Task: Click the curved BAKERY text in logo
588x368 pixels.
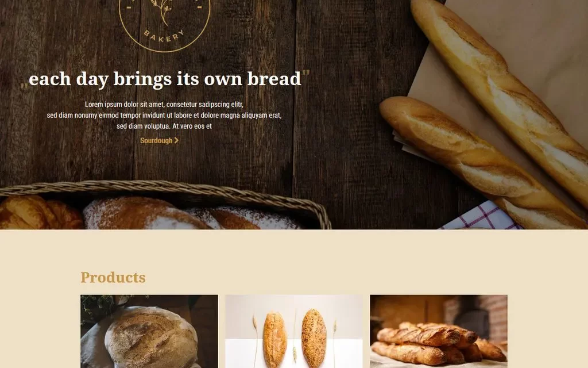Action: [x=164, y=36]
